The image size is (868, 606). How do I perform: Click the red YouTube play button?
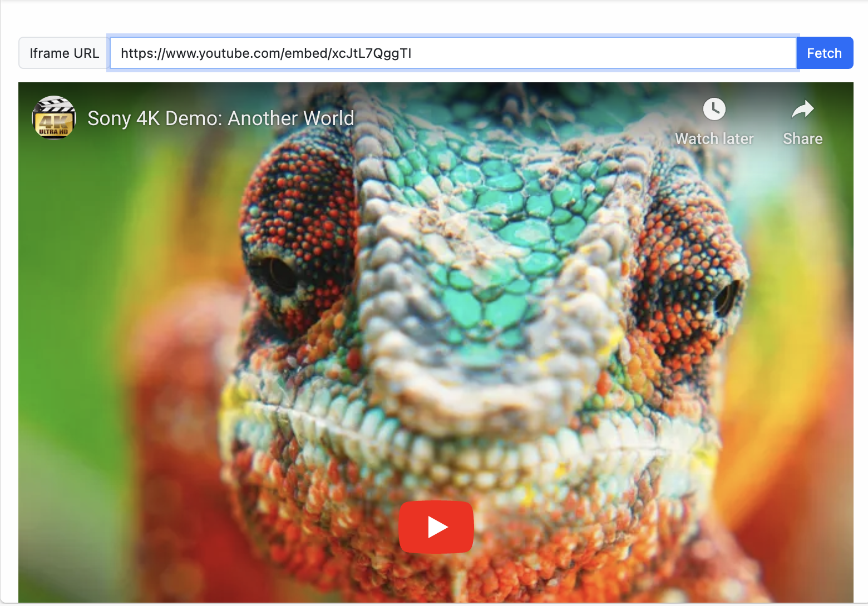coord(436,526)
